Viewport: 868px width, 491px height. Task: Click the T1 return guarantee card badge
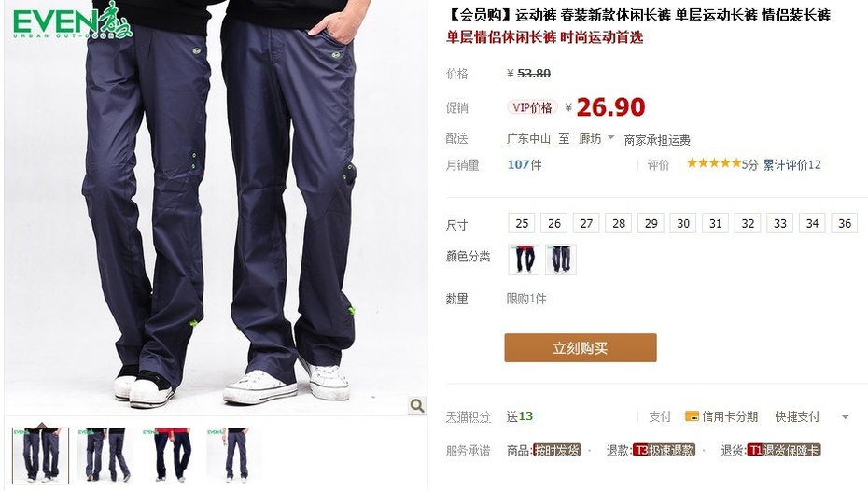783,450
